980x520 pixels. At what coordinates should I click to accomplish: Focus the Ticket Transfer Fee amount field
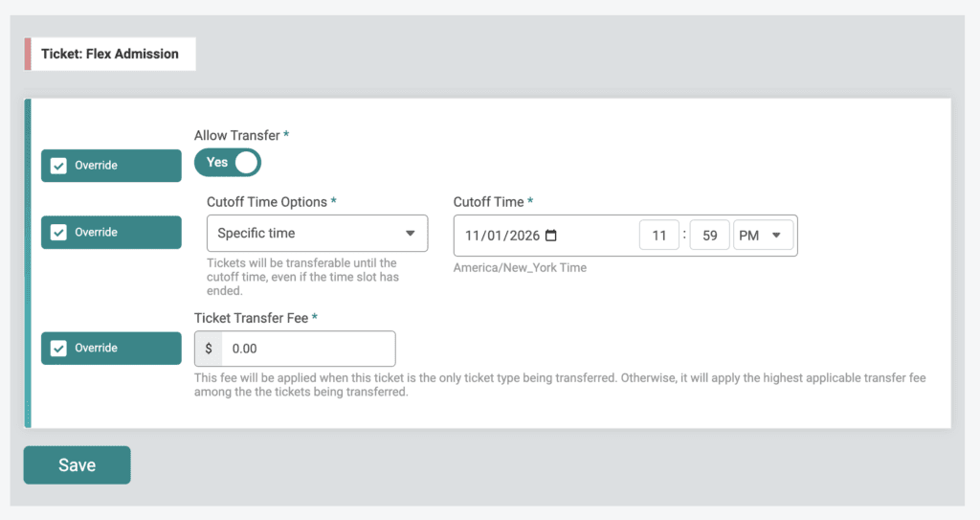pyautogui.click(x=307, y=349)
